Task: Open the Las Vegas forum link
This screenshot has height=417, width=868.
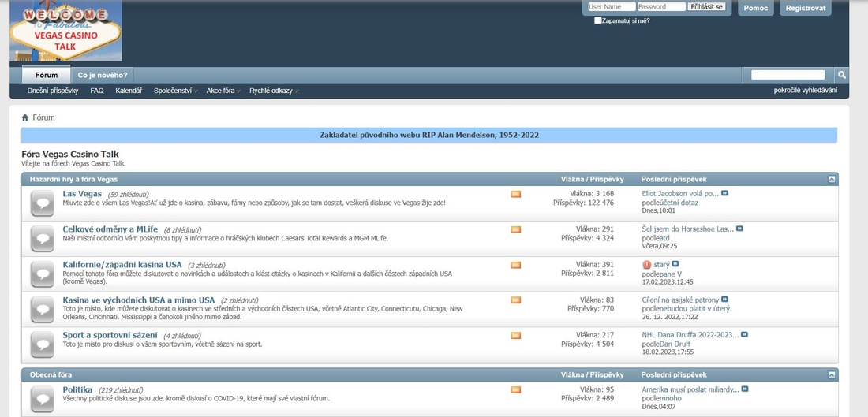Action: tap(83, 194)
